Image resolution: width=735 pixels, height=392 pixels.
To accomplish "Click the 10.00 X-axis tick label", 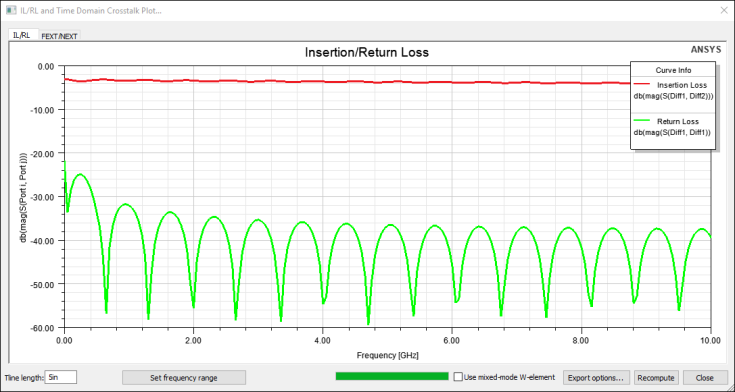I will click(x=711, y=340).
